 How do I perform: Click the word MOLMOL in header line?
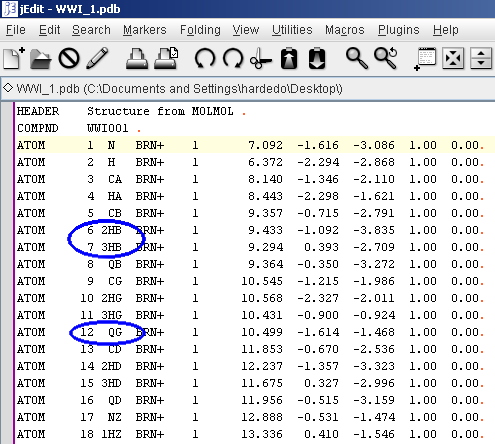point(212,111)
